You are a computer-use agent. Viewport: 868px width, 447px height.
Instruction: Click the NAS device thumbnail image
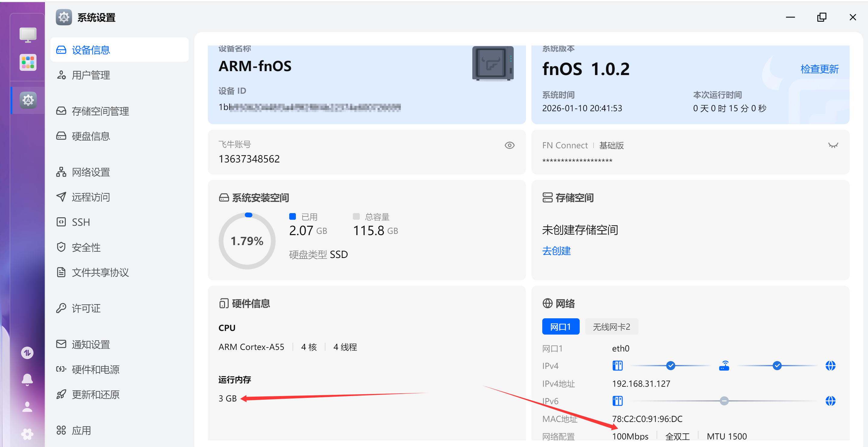493,64
